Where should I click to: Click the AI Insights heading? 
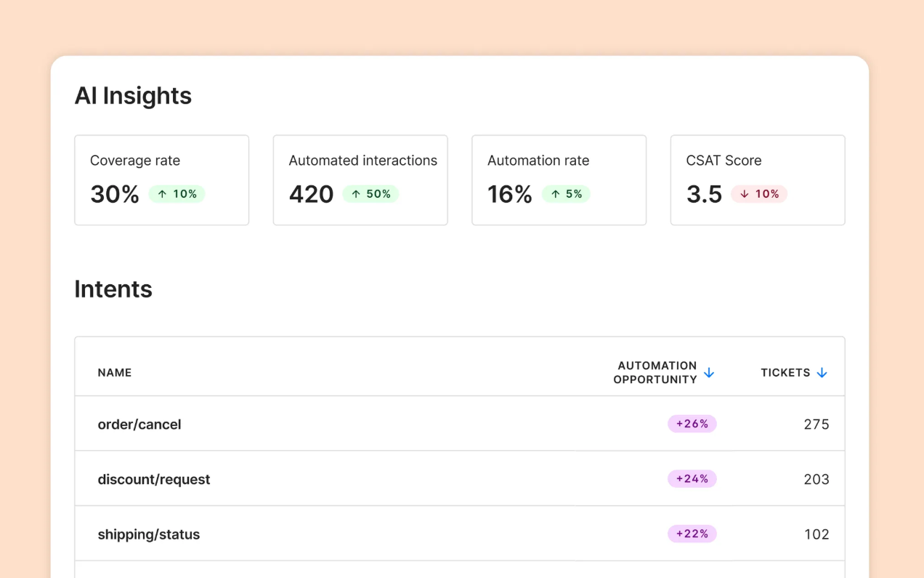click(x=133, y=96)
